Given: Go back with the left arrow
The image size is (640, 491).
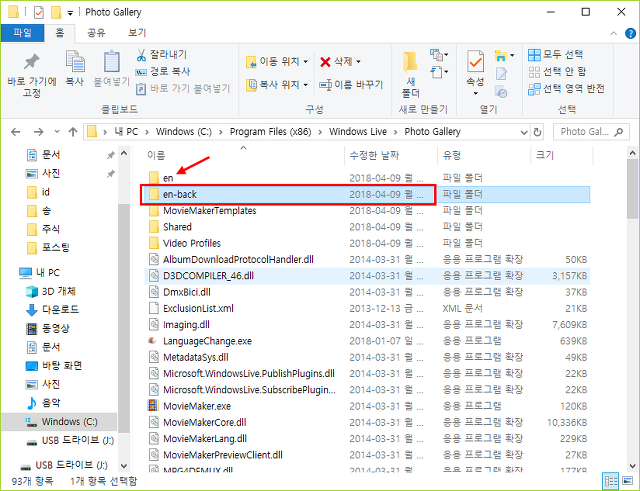Looking at the screenshot, I should pyautogui.click(x=16, y=132).
